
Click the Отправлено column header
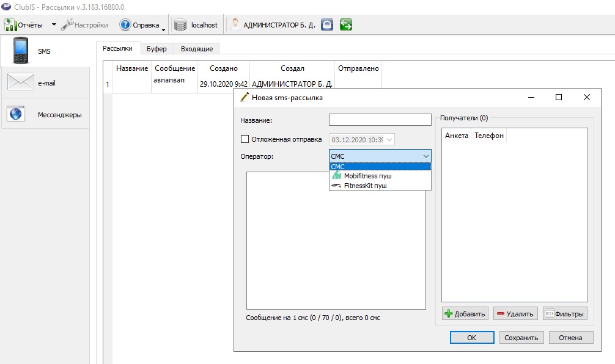pyautogui.click(x=358, y=68)
